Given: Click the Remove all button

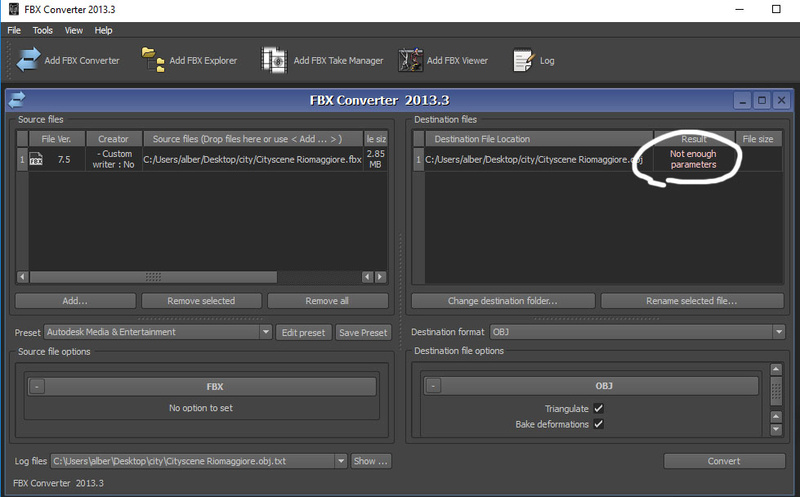Looking at the screenshot, I should coord(328,301).
